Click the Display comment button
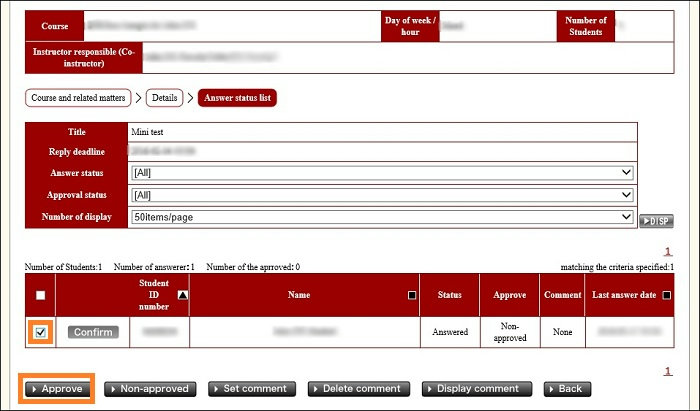This screenshot has width=700, height=411. point(477,388)
